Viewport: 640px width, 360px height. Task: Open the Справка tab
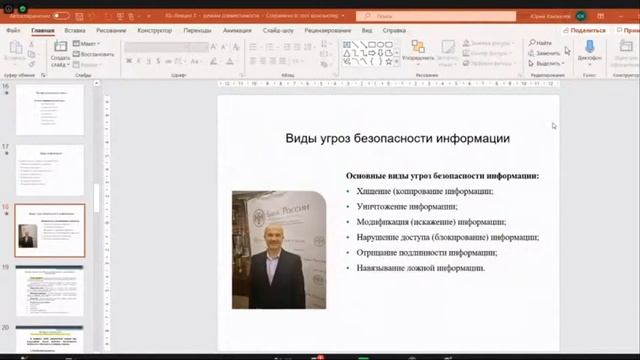[394, 31]
